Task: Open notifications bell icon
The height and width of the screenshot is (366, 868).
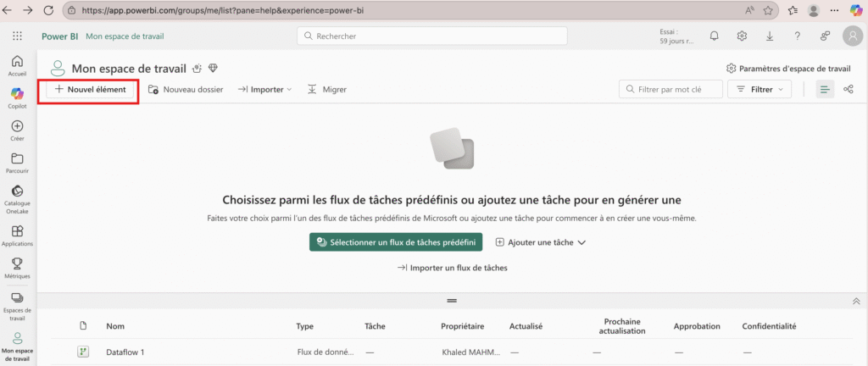Action: [714, 36]
